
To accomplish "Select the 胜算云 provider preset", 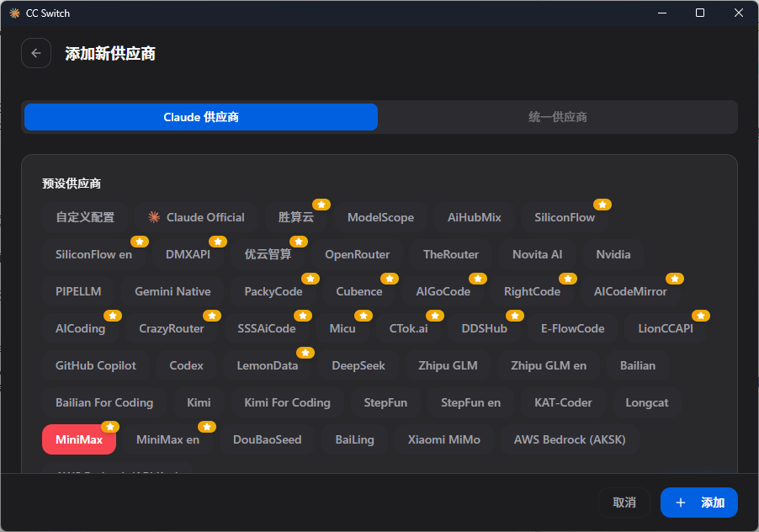I will point(295,217).
